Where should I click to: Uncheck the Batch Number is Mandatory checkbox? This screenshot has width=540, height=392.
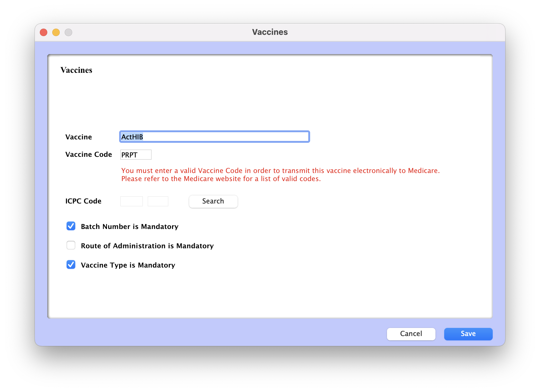71,226
